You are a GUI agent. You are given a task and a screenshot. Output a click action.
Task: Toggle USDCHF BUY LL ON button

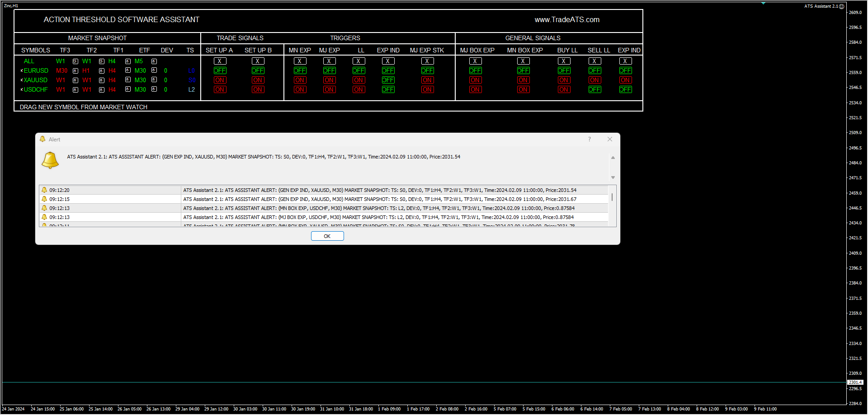563,90
